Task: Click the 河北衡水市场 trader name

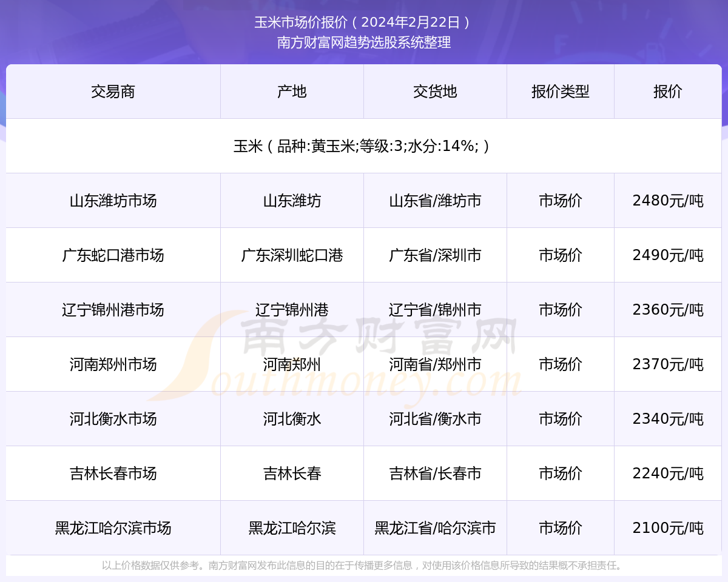Action: pyautogui.click(x=112, y=419)
